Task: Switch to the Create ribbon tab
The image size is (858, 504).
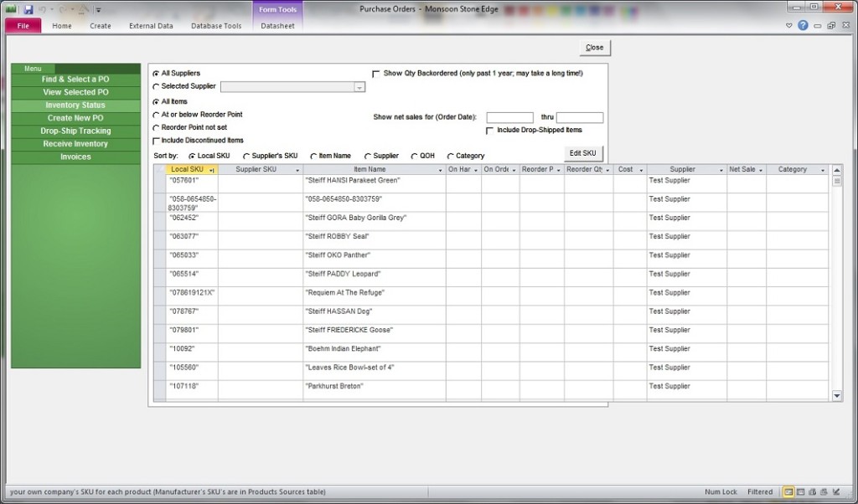Action: click(100, 25)
